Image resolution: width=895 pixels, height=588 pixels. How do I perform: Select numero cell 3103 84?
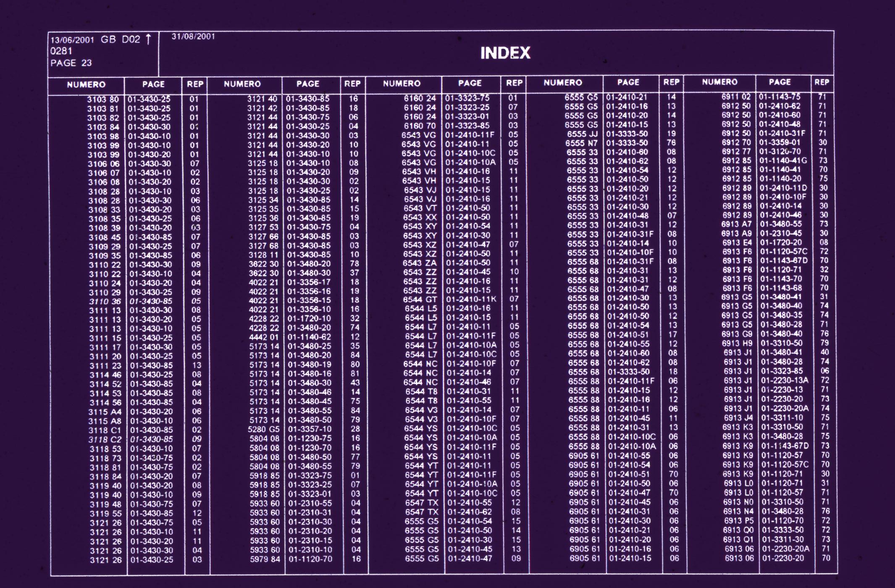[x=103, y=127]
